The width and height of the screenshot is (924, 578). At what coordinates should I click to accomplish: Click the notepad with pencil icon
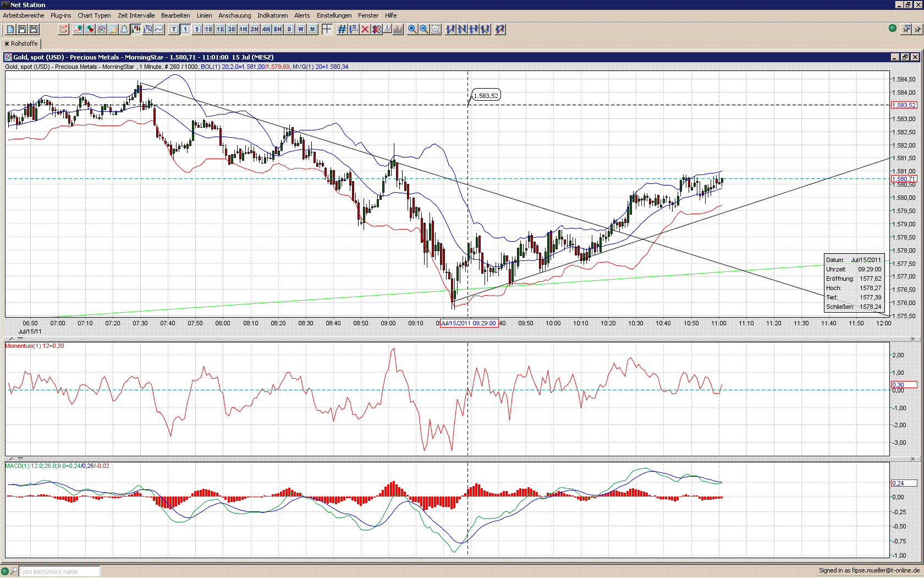tap(113, 29)
